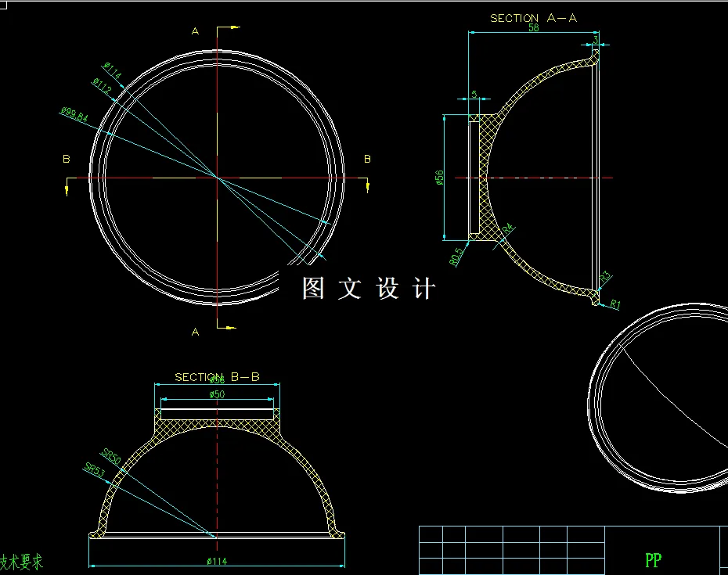The height and width of the screenshot is (575, 728).
Task: Click the 3 rim thickness dimension text
Action: [595, 41]
